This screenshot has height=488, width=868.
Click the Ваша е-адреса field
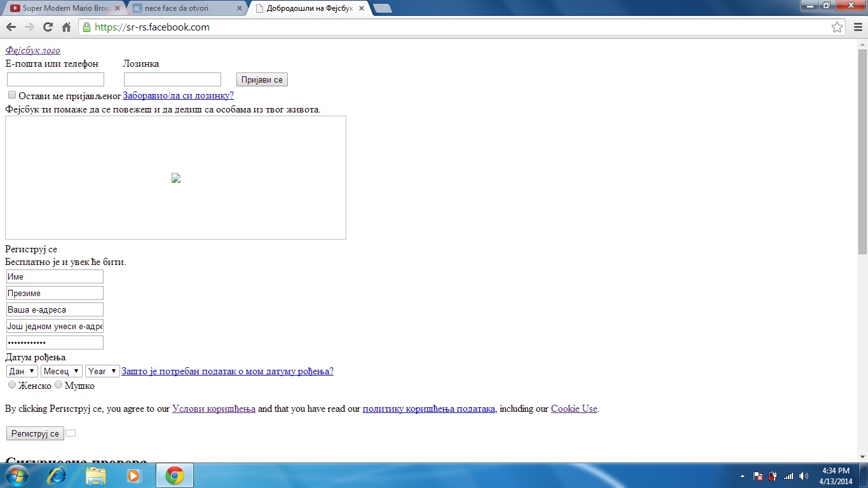pyautogui.click(x=55, y=309)
